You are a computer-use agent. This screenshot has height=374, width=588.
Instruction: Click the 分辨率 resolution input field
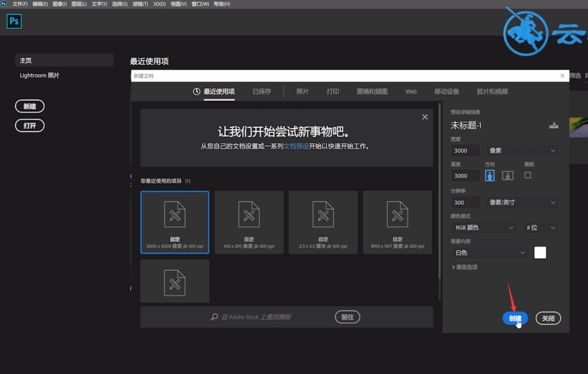(x=465, y=203)
